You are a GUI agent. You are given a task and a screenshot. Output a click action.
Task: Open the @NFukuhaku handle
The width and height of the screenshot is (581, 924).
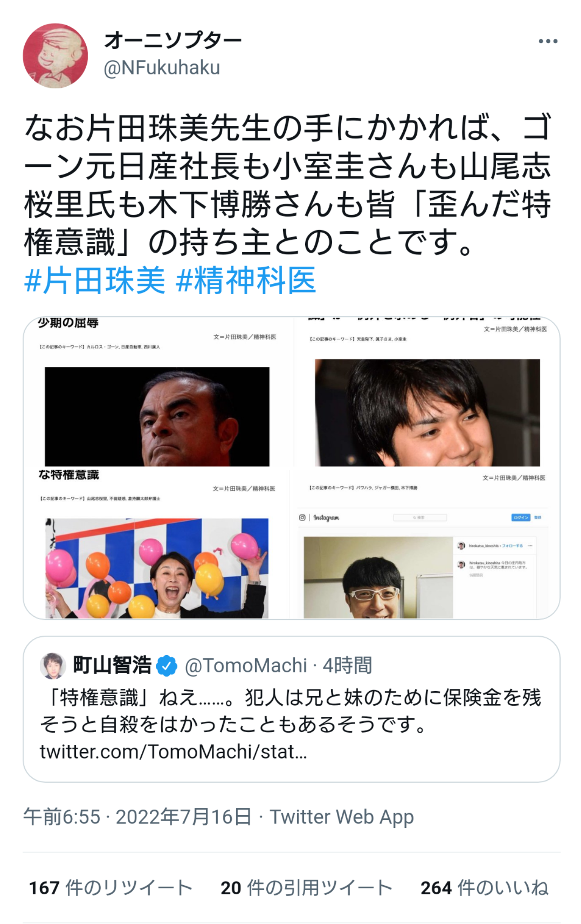click(x=162, y=68)
